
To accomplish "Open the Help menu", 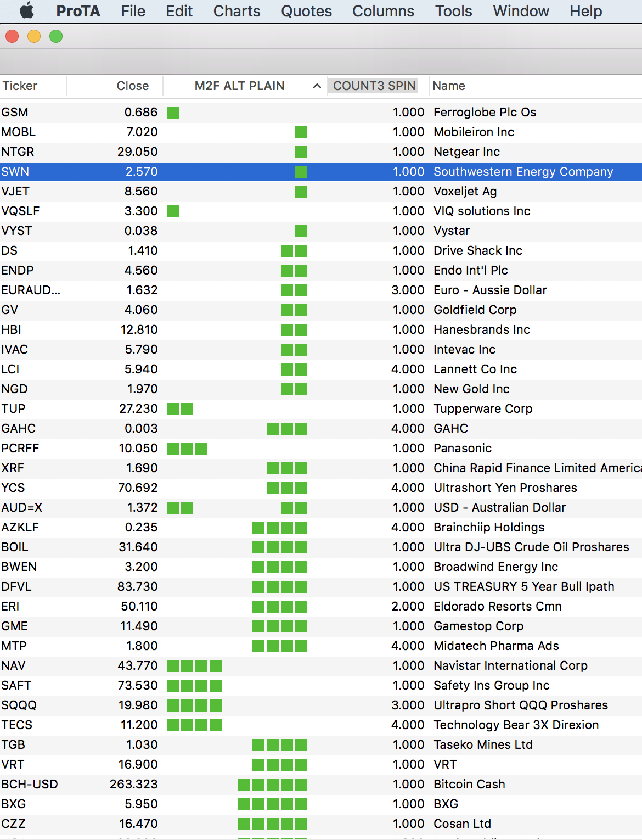I will pos(586,11).
